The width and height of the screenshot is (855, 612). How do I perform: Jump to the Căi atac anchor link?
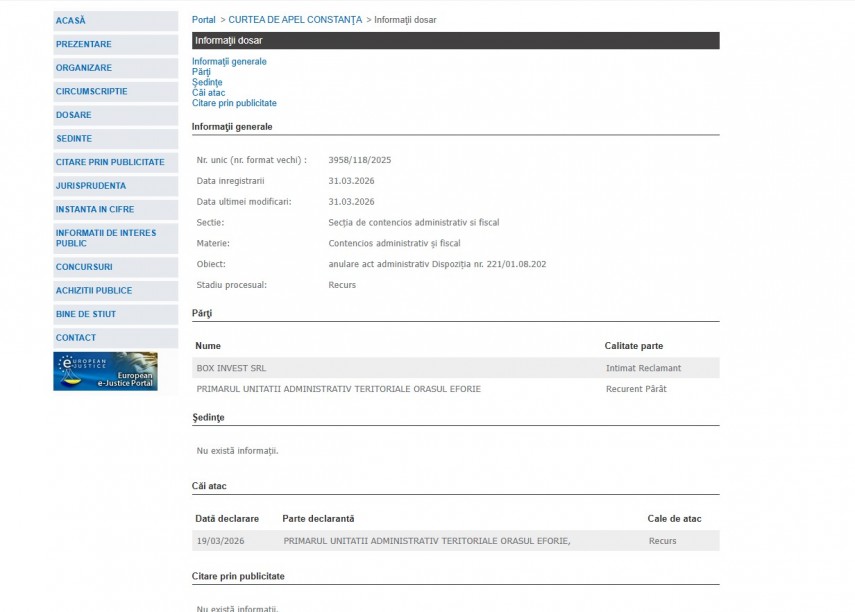tap(208, 93)
